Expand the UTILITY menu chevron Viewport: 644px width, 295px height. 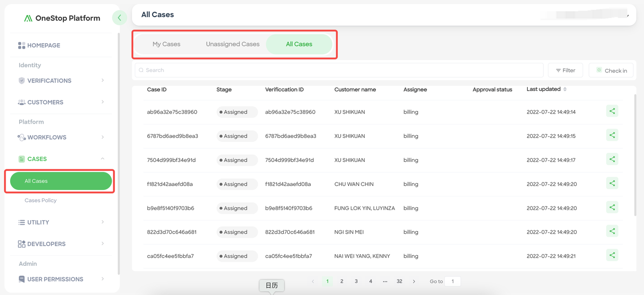(103, 222)
